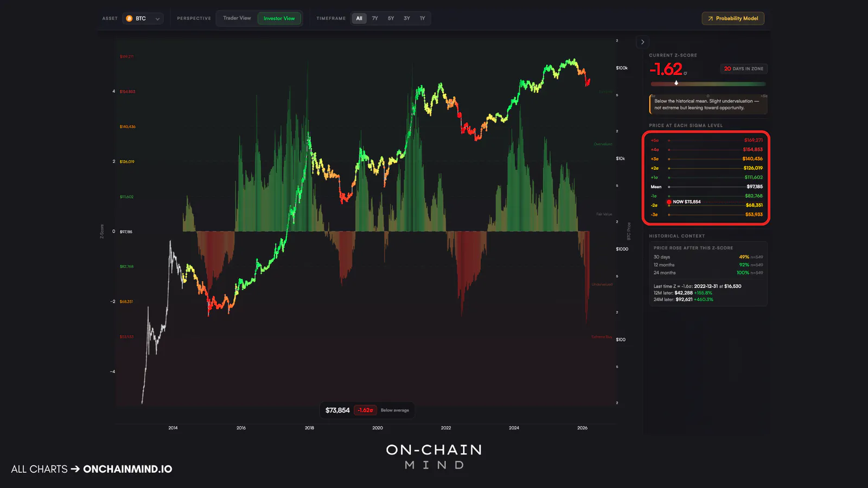The width and height of the screenshot is (868, 488).
Task: Click the undervaluation description note
Action: pyautogui.click(x=708, y=105)
